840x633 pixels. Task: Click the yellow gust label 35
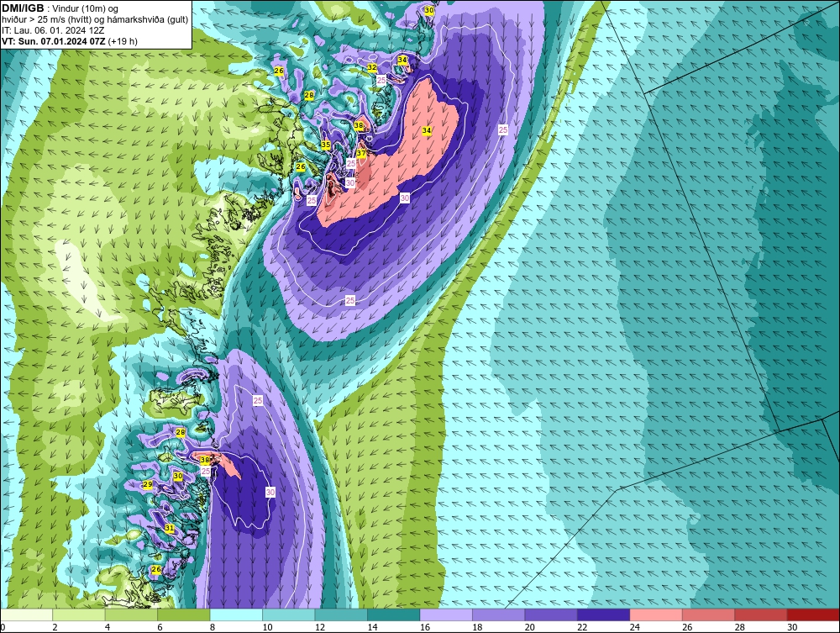point(326,145)
